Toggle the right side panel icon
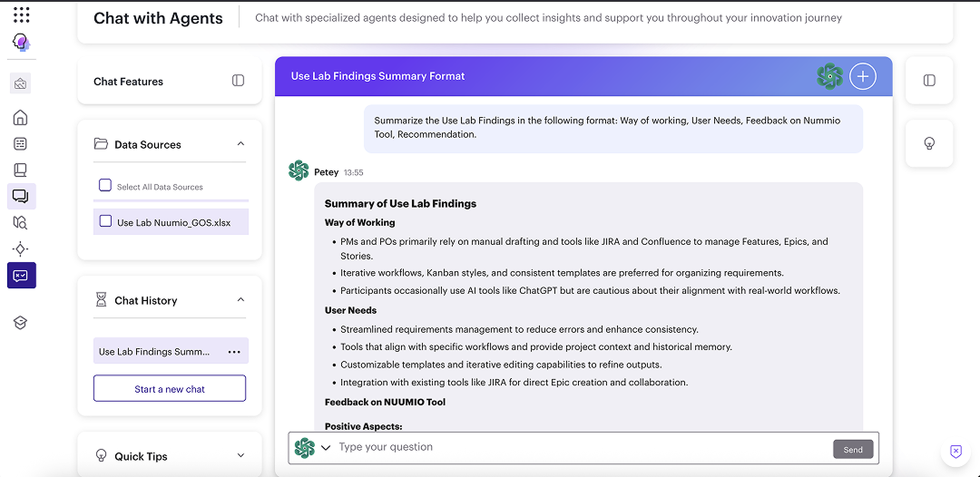 pos(929,80)
